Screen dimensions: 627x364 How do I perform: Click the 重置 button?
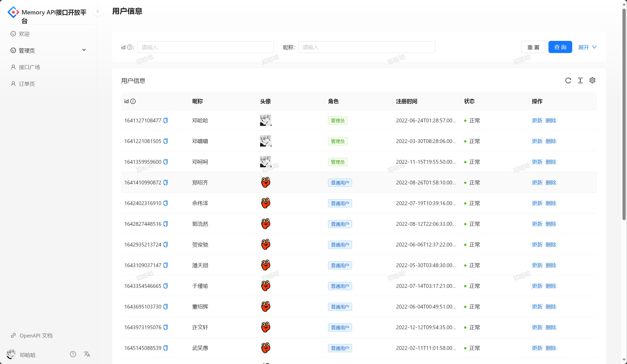(533, 47)
